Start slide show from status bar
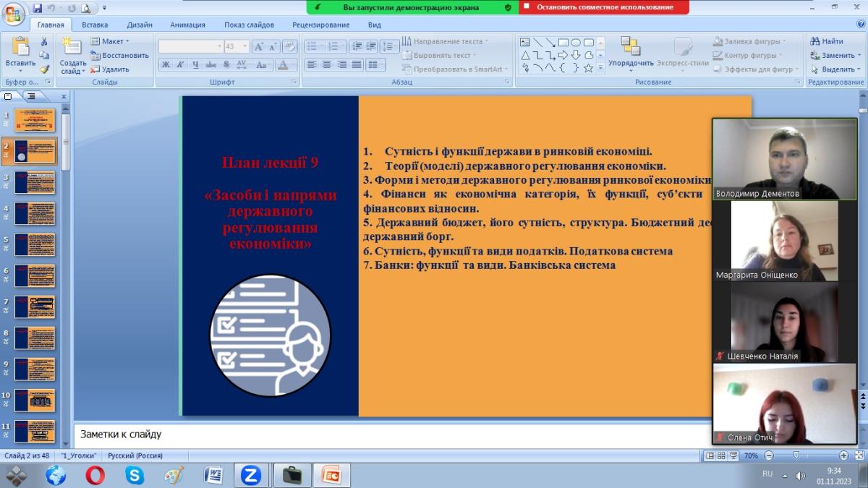This screenshot has height=488, width=868. [733, 455]
